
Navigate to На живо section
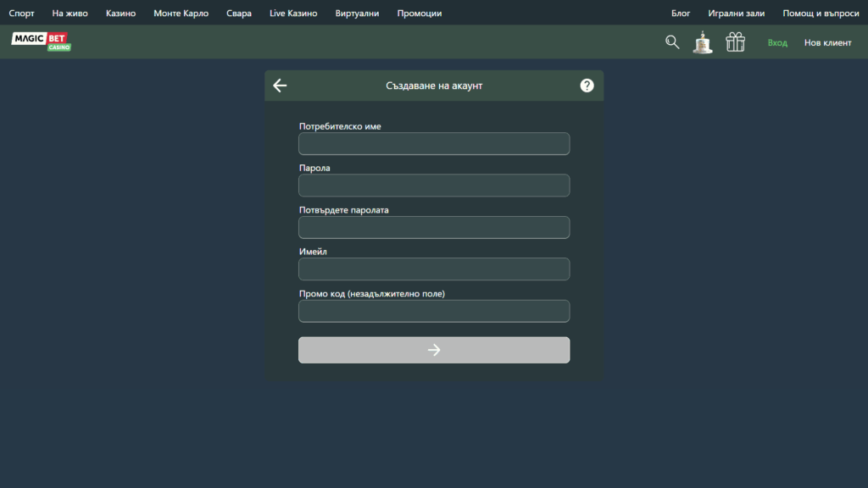coord(70,14)
